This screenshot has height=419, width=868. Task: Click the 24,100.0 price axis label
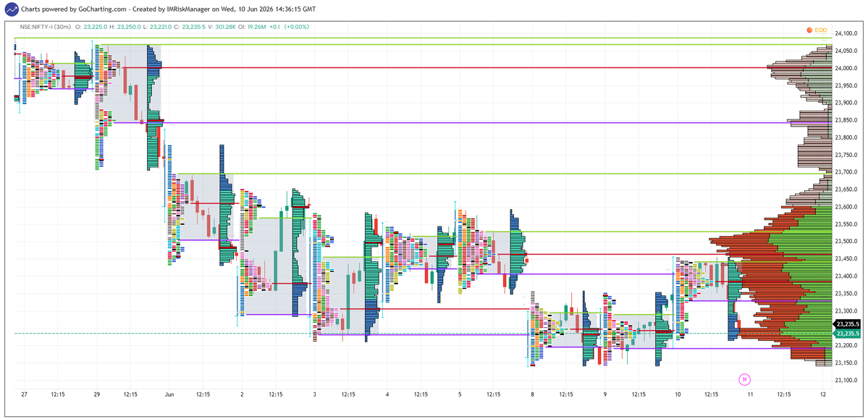pyautogui.click(x=848, y=34)
